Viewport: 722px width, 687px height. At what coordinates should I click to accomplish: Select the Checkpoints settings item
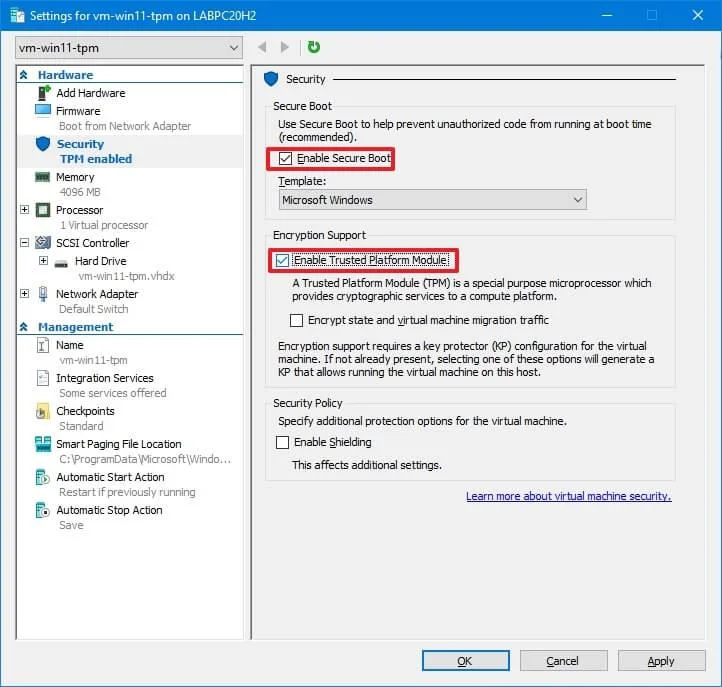coord(85,411)
